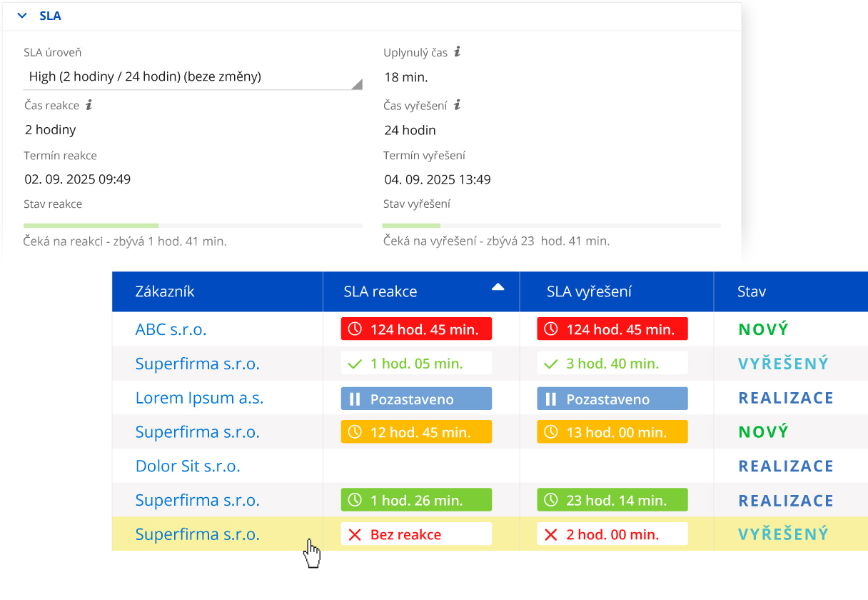This screenshot has width=868, height=600.
Task: Click pause icon in Lorem Ipsum SLA reakce
Action: (355, 399)
